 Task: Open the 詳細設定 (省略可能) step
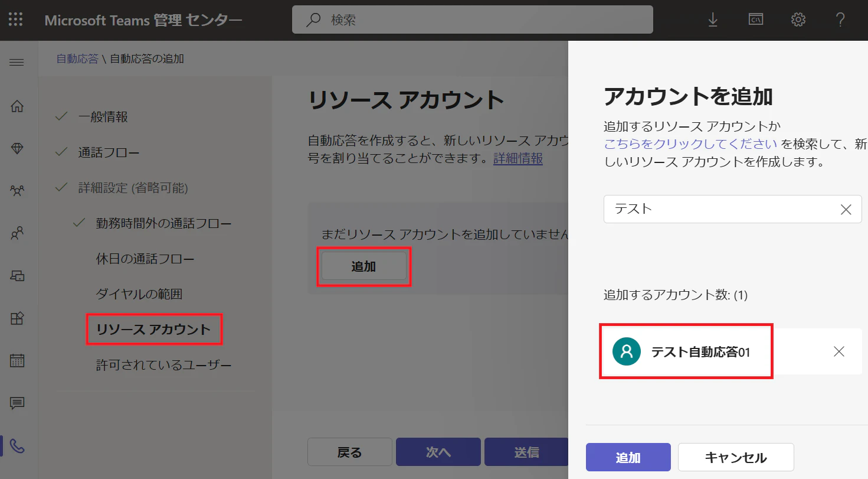pyautogui.click(x=133, y=188)
